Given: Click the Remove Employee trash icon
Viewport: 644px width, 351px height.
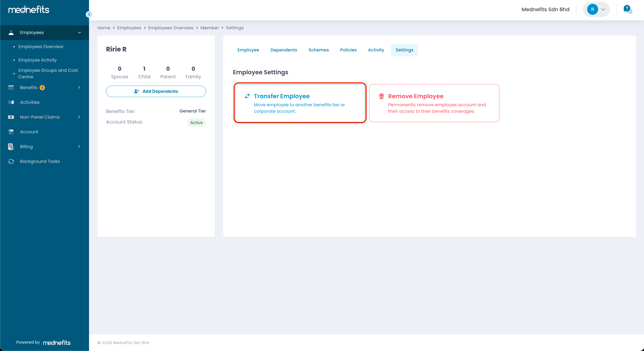Looking at the screenshot, I should [381, 96].
